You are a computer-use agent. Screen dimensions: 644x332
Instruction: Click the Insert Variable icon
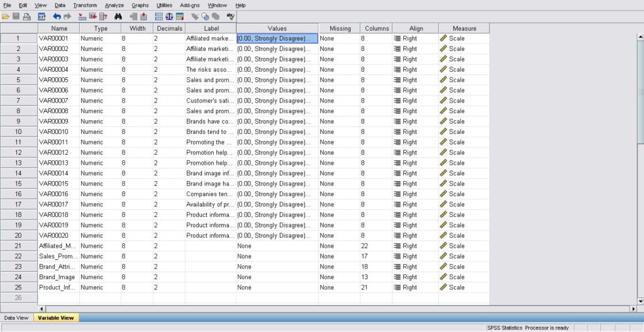click(x=143, y=17)
